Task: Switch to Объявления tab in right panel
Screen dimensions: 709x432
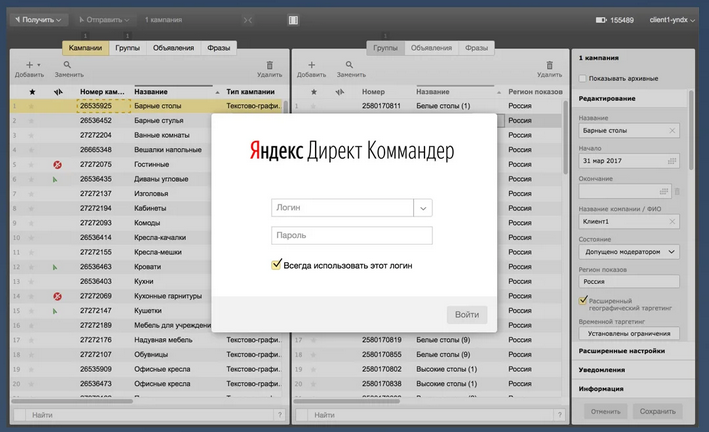Action: point(431,48)
